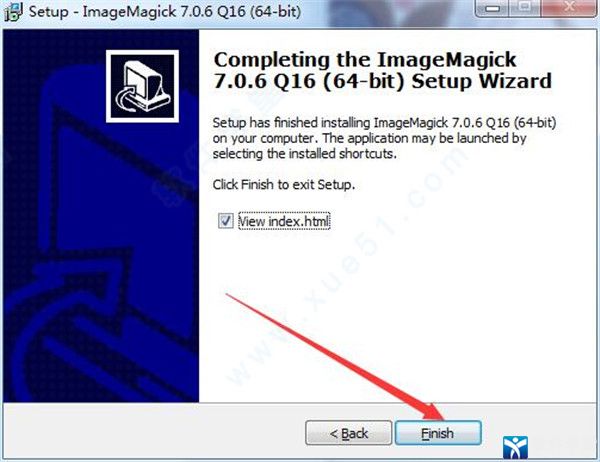
Task: Maximize the ImageMagick Setup window
Action: click(525, 8)
